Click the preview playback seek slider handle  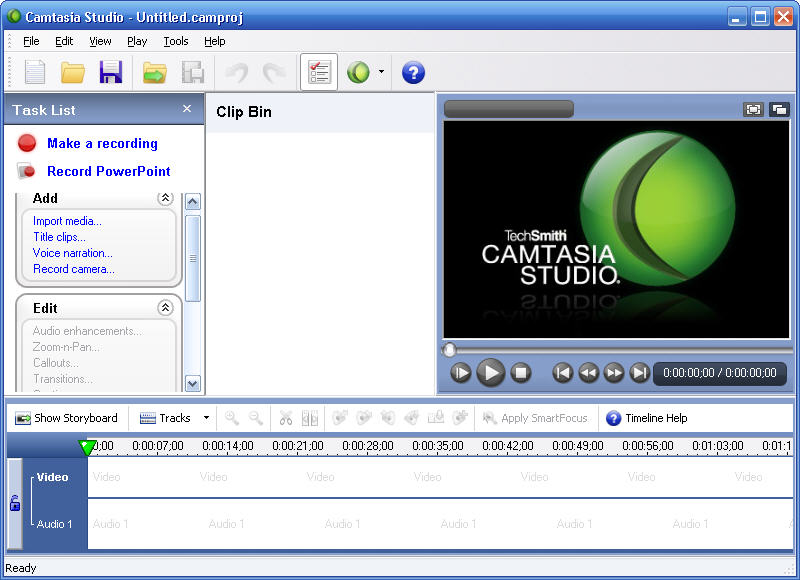click(x=449, y=350)
